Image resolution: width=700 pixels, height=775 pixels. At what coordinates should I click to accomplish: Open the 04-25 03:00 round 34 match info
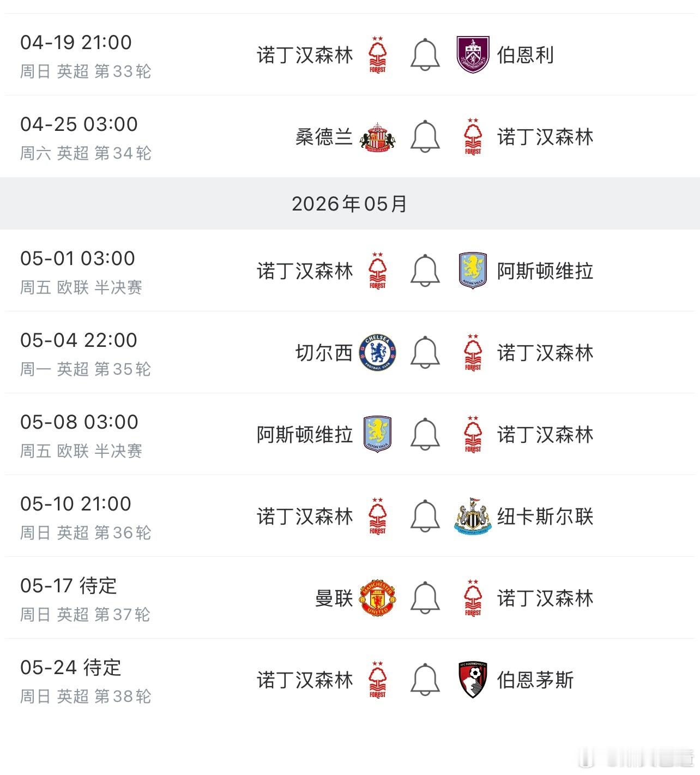(86, 137)
